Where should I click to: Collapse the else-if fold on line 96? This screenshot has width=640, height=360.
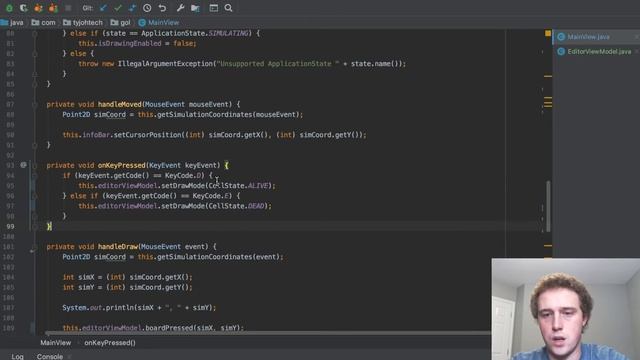point(35,196)
